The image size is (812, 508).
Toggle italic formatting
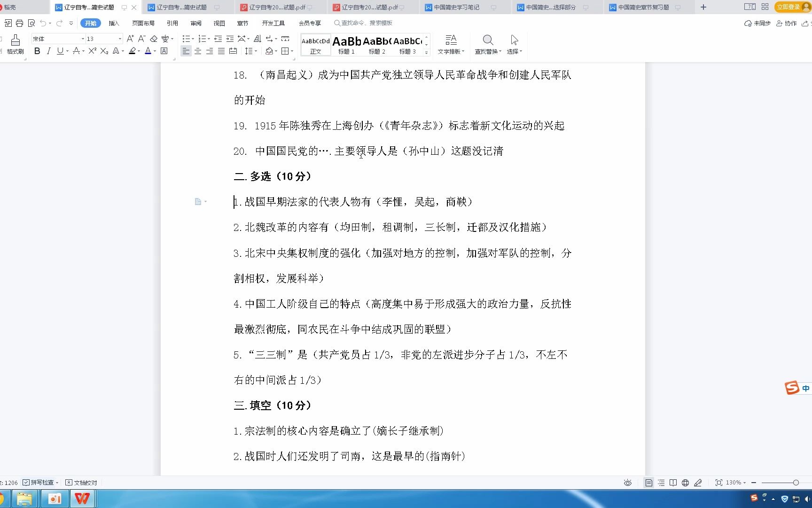coord(48,51)
